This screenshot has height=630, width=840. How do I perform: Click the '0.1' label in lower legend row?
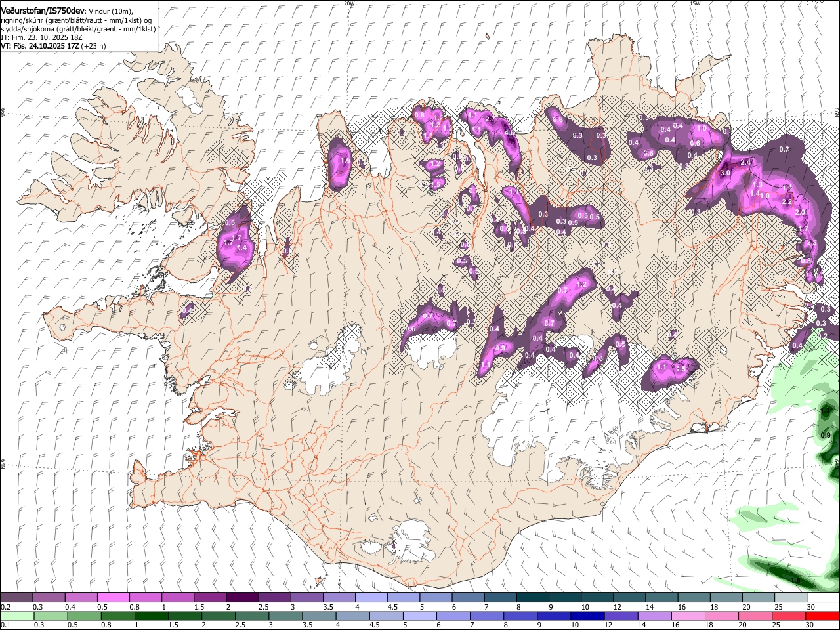(x=5, y=625)
